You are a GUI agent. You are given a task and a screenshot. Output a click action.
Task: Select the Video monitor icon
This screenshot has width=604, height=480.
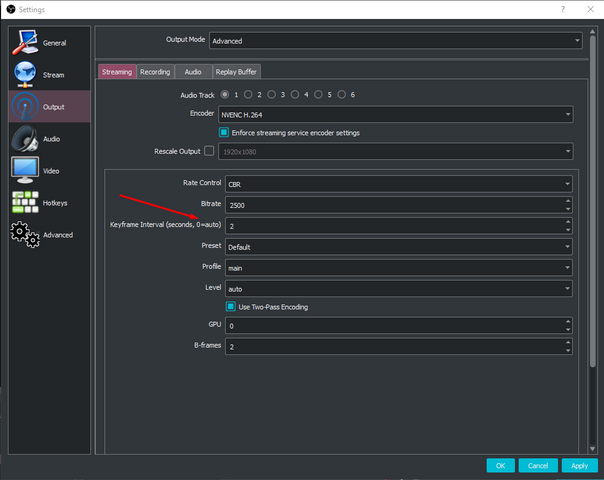(x=25, y=170)
